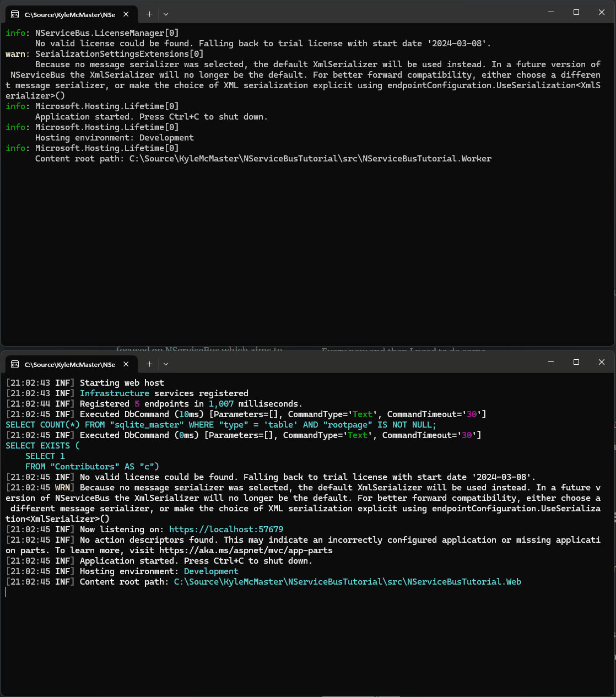
Task: Open the tab dropdown menu in top terminal
Action: click(x=165, y=14)
